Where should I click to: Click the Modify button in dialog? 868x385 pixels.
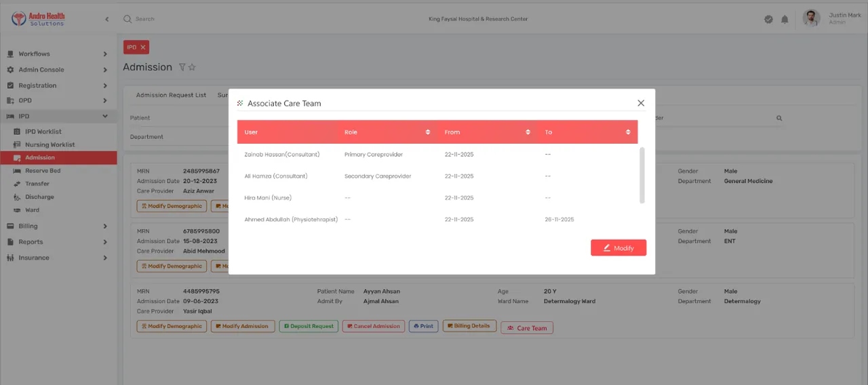click(618, 248)
